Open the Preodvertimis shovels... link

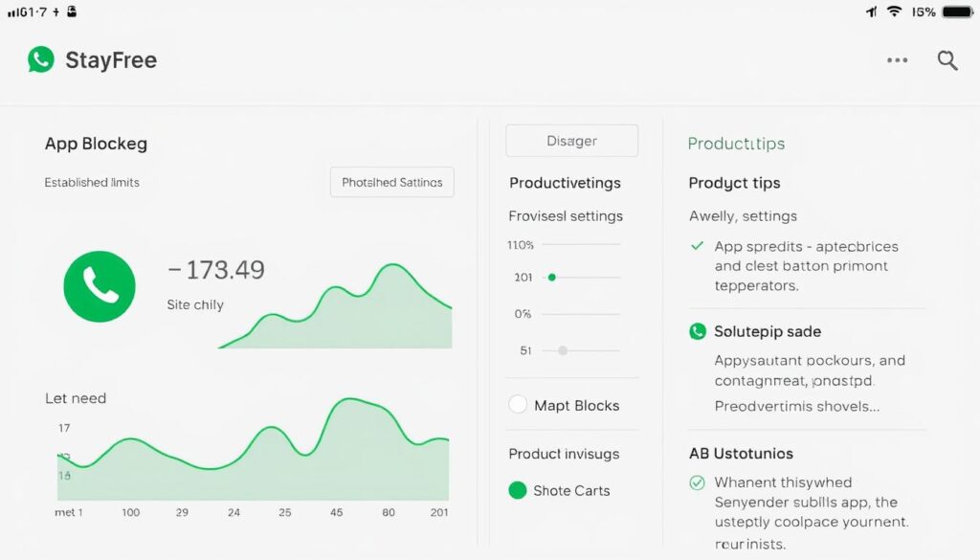pos(796,406)
